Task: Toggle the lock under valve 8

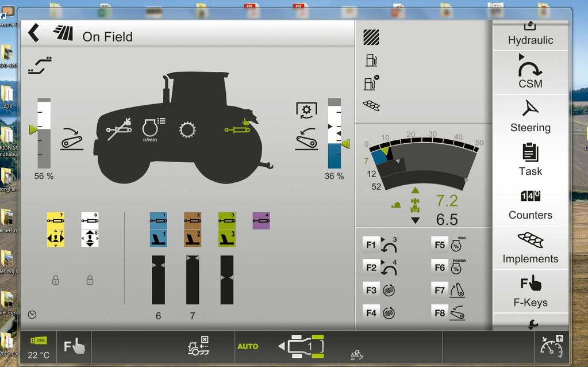Action: [90, 280]
